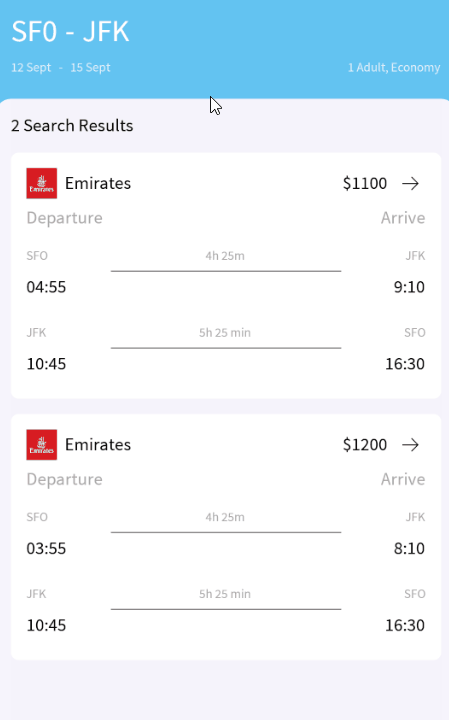The height and width of the screenshot is (720, 449).
Task: Click second card's 16:30 return arrival time
Action: tap(405, 625)
